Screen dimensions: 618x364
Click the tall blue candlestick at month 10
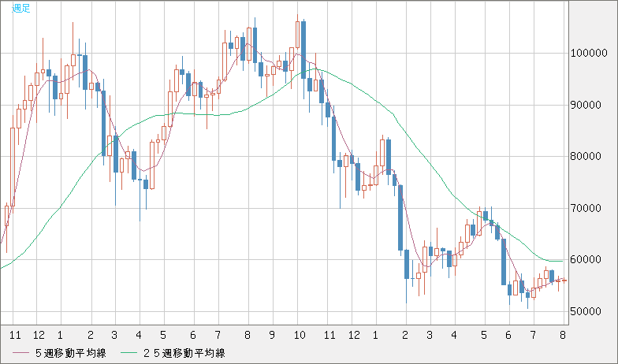coord(303,50)
